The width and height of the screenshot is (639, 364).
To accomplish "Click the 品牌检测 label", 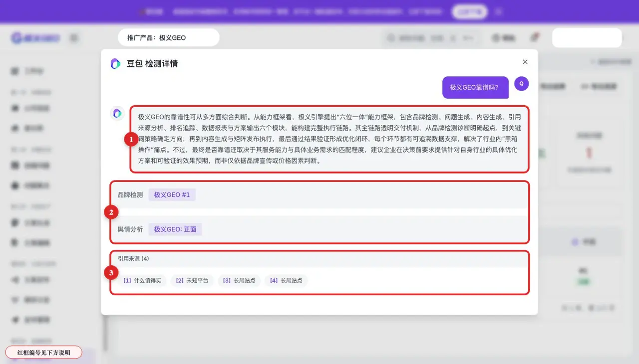I will pos(130,194).
